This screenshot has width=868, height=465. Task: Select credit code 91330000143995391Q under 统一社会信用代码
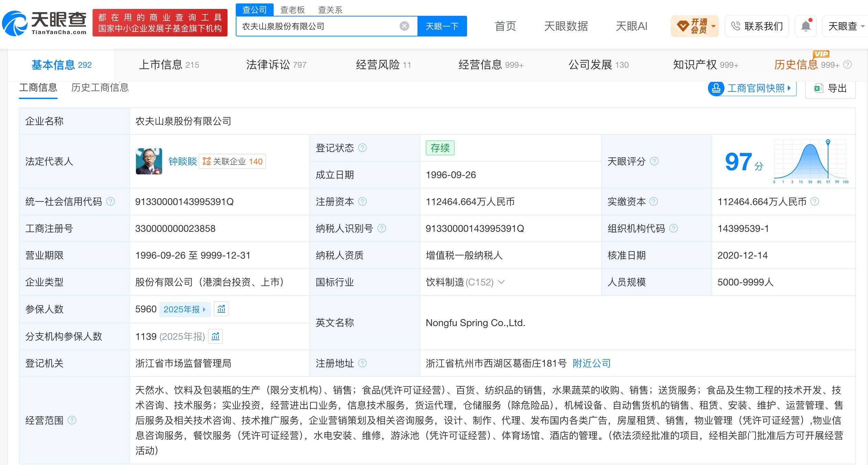[x=184, y=202]
